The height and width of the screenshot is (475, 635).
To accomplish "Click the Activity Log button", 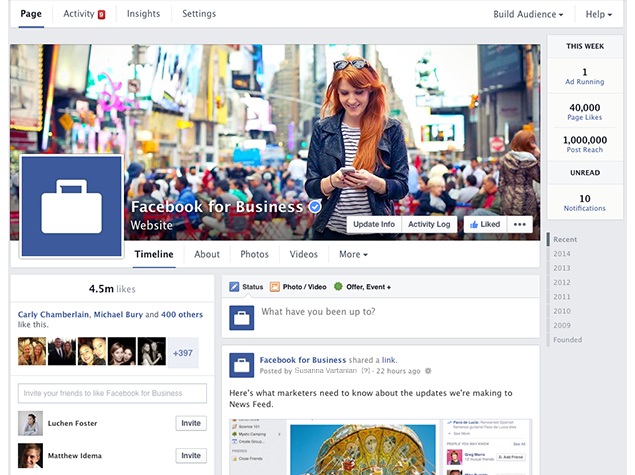I will click(429, 224).
